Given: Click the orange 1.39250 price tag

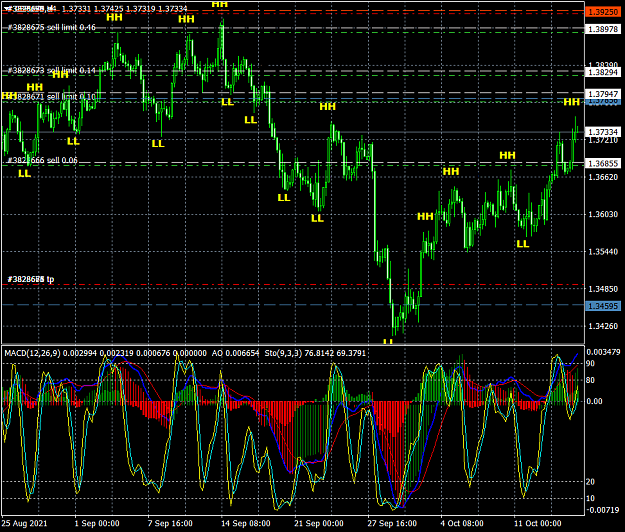Looking at the screenshot, I should [603, 12].
